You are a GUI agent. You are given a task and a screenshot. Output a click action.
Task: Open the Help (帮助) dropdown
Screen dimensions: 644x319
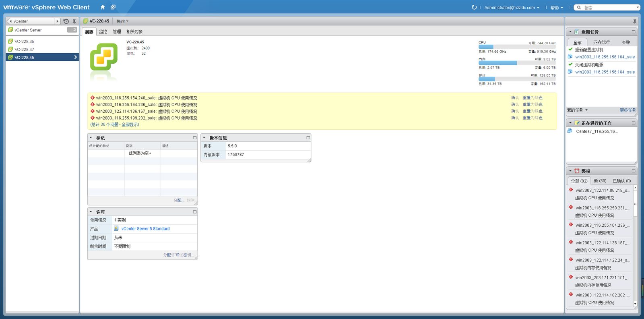point(557,8)
